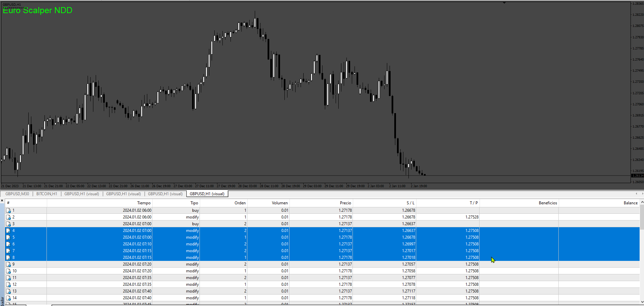This screenshot has height=306, width=644.
Task: Click the modify icon in row 9
Action: click(8, 264)
